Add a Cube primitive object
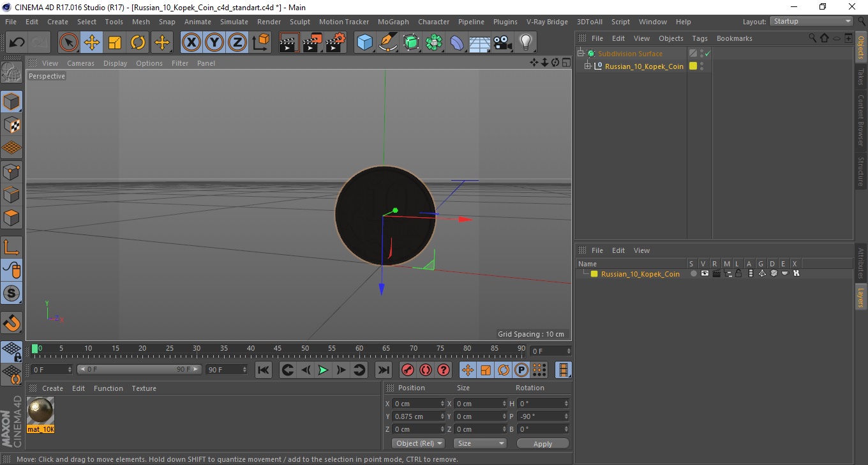The width and height of the screenshot is (868, 465). (364, 43)
